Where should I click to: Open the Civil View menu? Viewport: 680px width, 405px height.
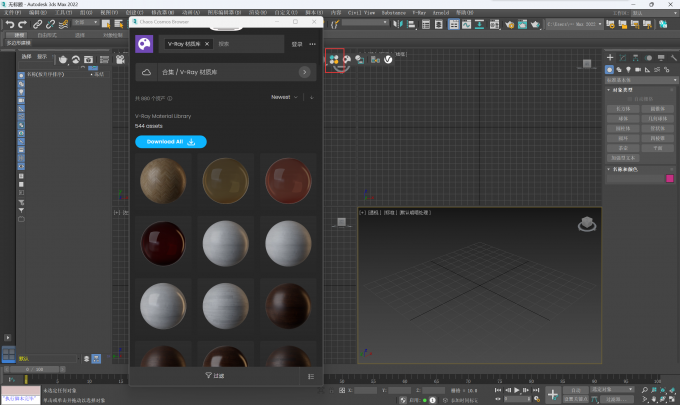coord(361,13)
